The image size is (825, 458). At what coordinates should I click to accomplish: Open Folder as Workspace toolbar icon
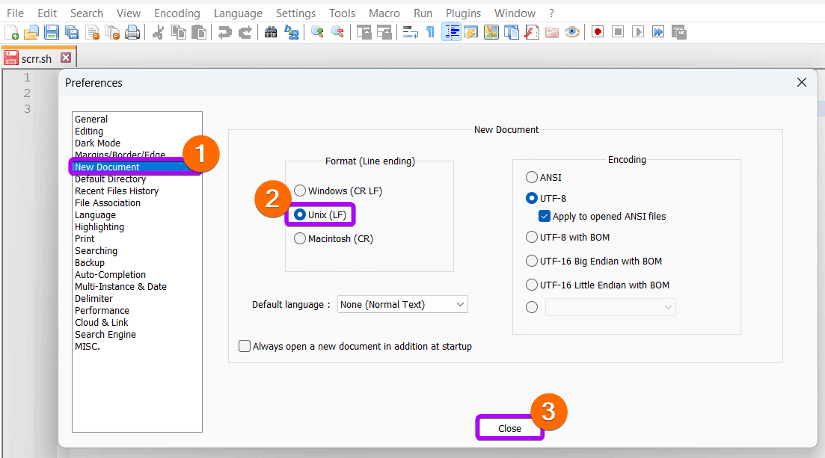[552, 33]
